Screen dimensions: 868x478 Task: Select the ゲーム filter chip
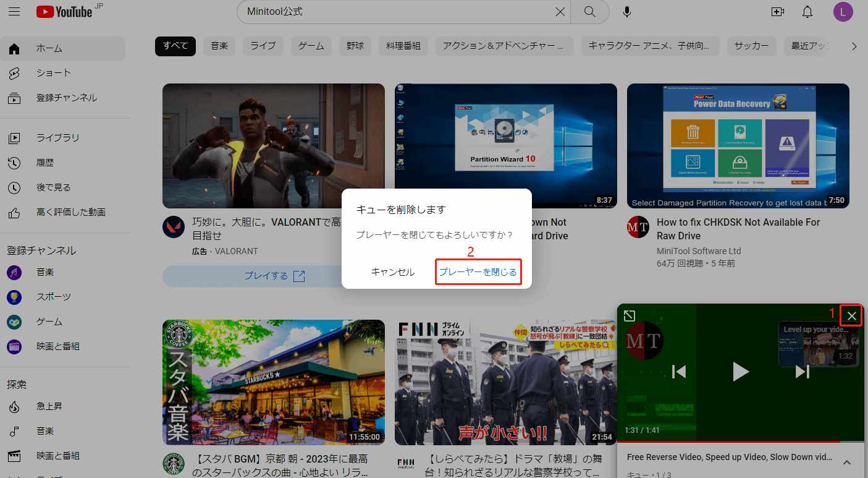tap(311, 46)
